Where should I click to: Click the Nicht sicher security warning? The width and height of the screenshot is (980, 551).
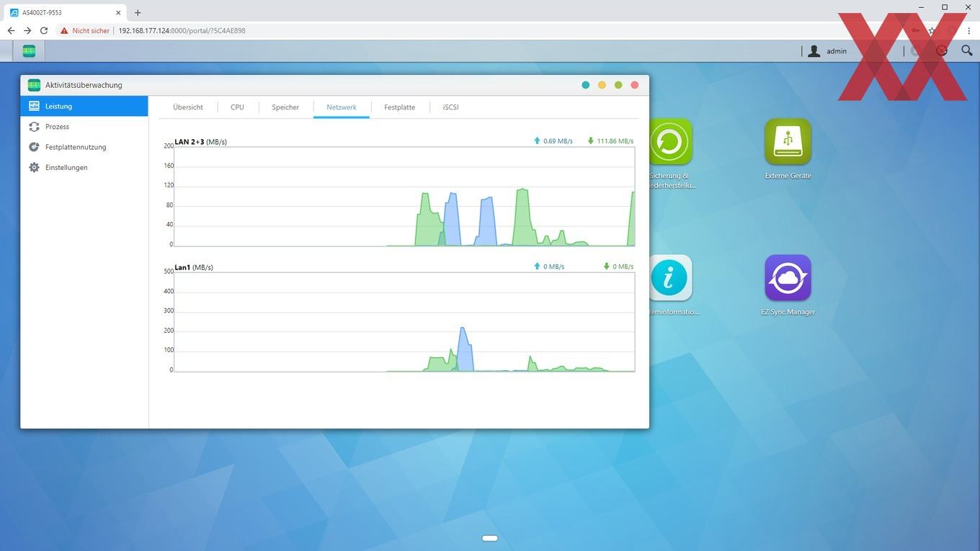pos(85,31)
